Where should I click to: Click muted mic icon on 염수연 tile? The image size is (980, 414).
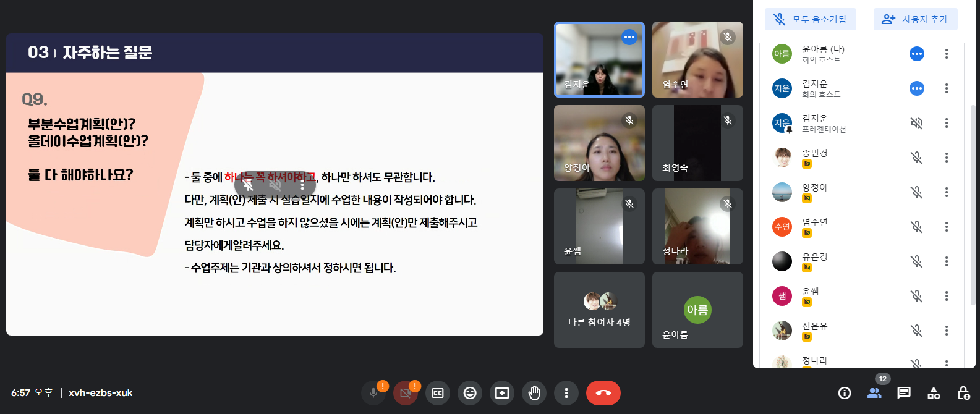click(x=728, y=37)
